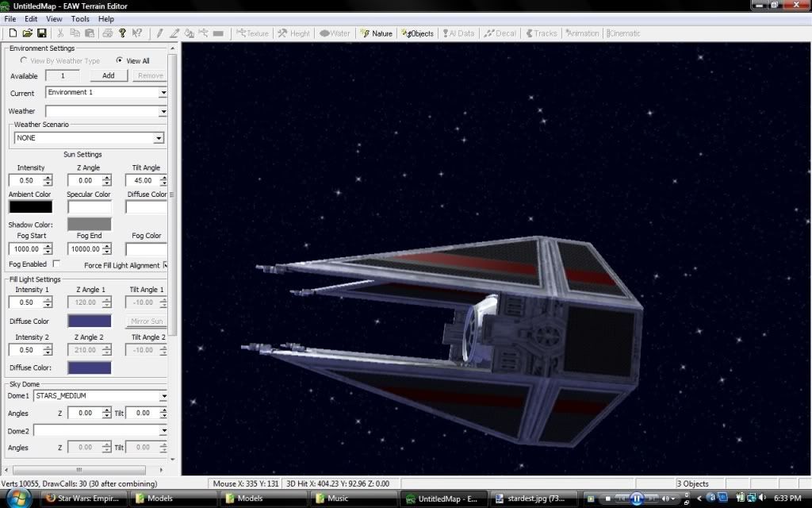The width and height of the screenshot is (812, 508).
Task: Adjust the Fog Start spinner arrows
Action: (x=48, y=248)
